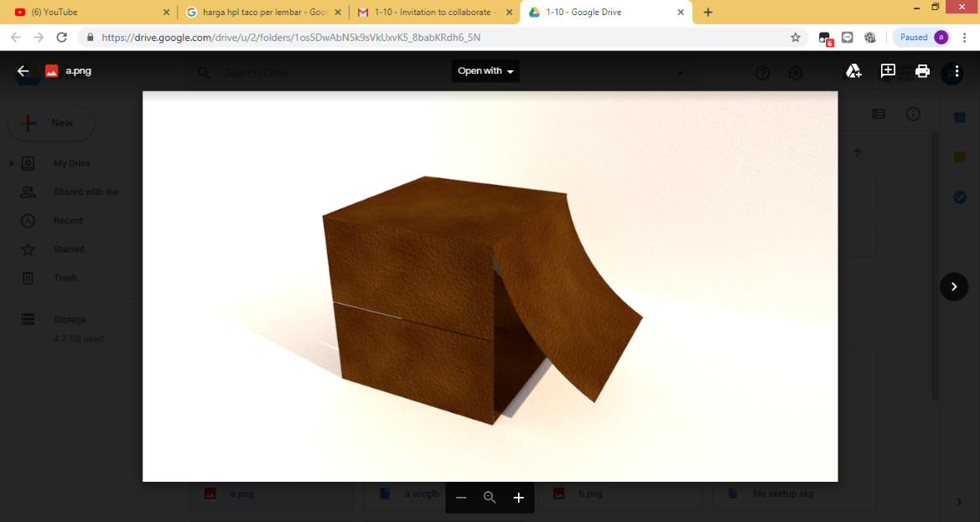Open the 'Open with' dropdown
Viewport: 980px width, 522px height.
coord(485,71)
